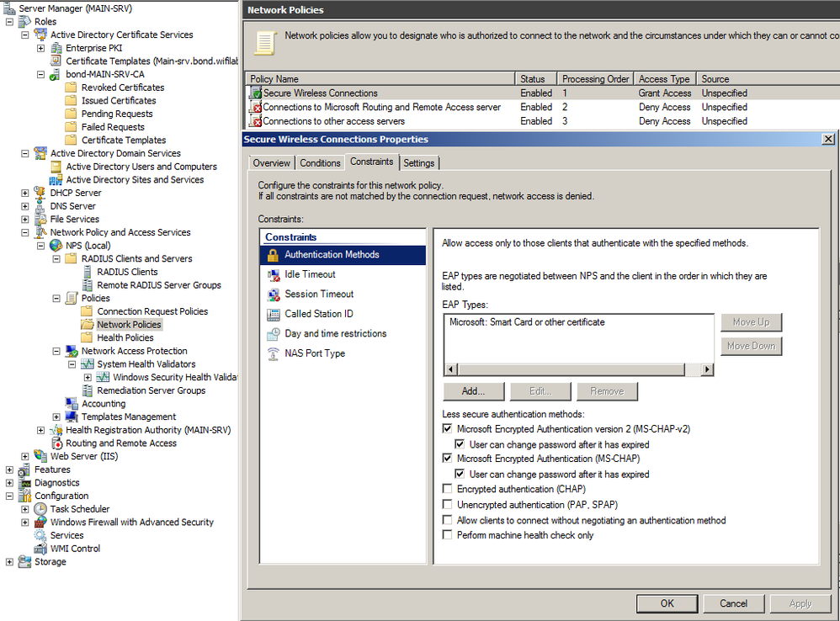This screenshot has width=840, height=621.
Task: Uncheck Microsoft Encrypted Authentication version 2 (MS-CHAP-v2)
Action: 447,429
